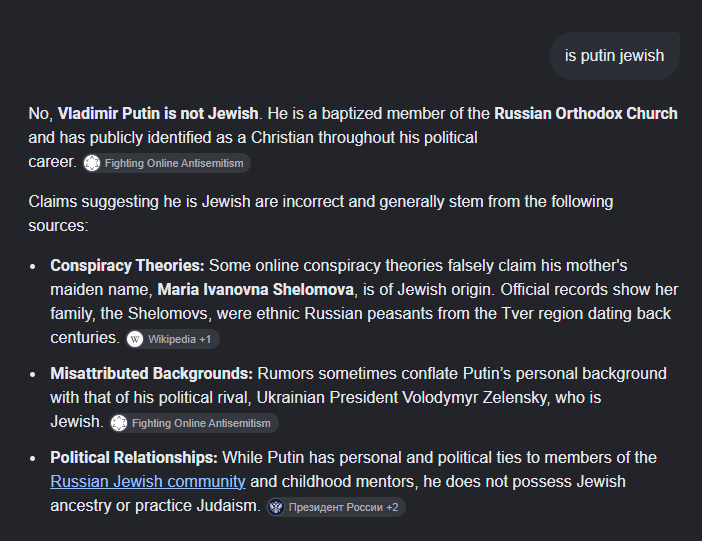Click the Президент России coat-of-arms icon

pyautogui.click(x=276, y=507)
